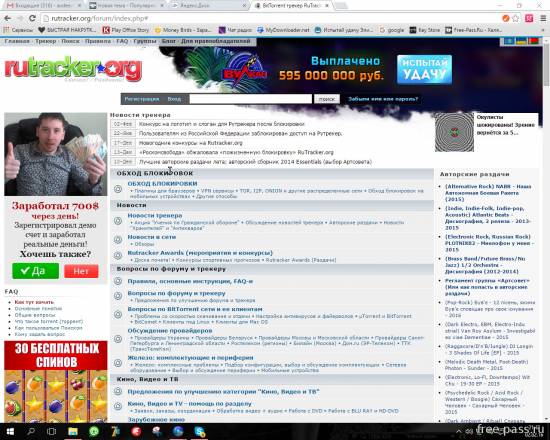Open the Play Office Story bookmark
Screen dimensions: 550x440
[126, 30]
